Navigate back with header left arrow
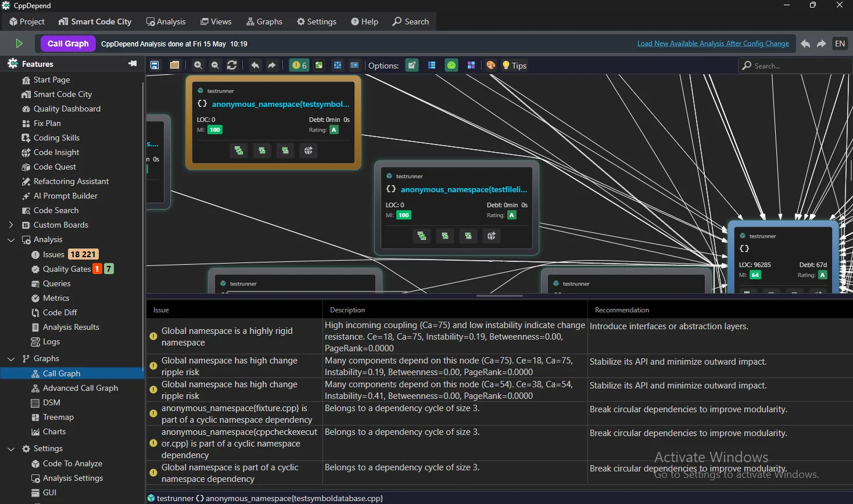 pyautogui.click(x=805, y=44)
